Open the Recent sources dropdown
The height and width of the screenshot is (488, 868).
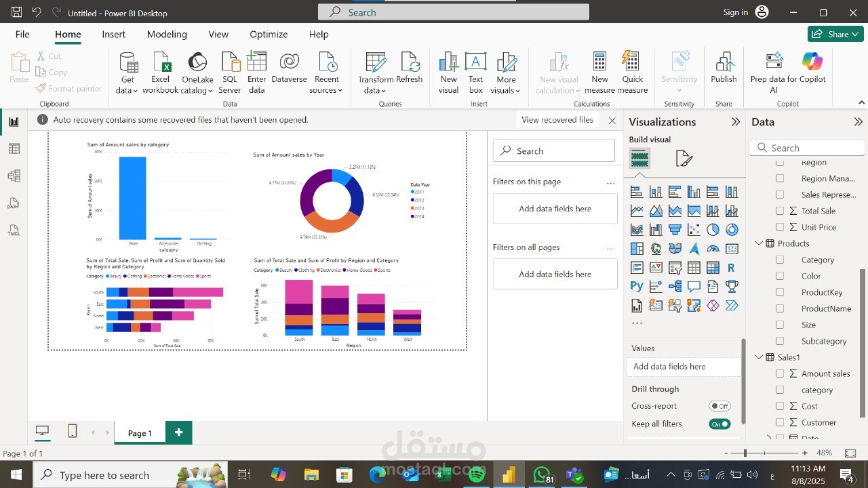[x=326, y=73]
